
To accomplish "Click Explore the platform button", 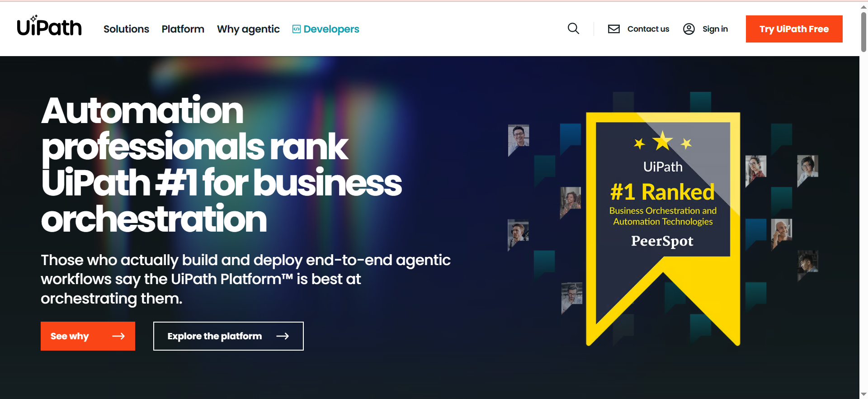I will (x=228, y=336).
